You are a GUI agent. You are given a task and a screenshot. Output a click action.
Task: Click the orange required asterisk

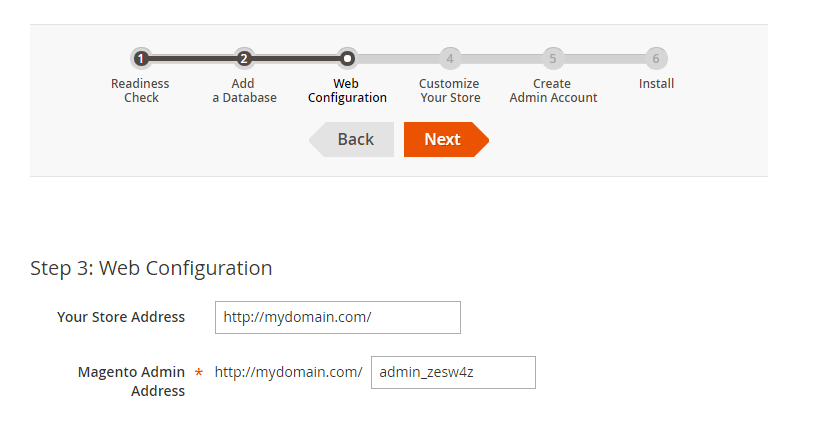(x=198, y=373)
